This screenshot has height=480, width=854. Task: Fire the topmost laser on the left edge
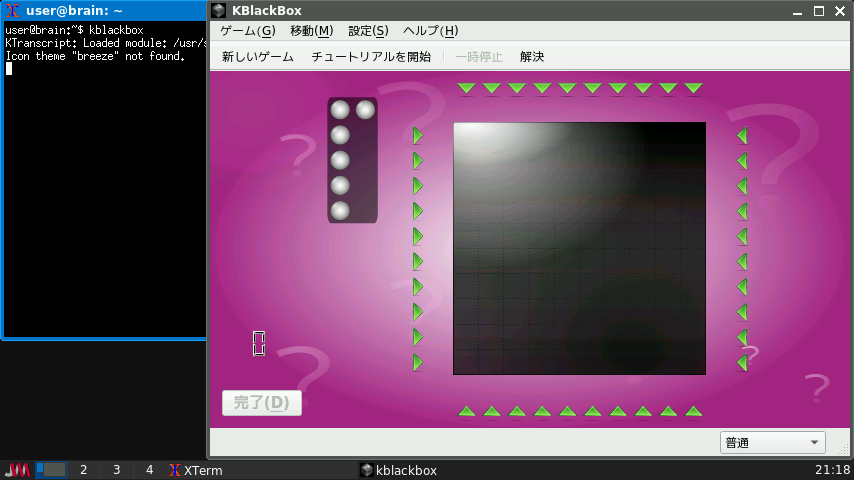(x=418, y=135)
